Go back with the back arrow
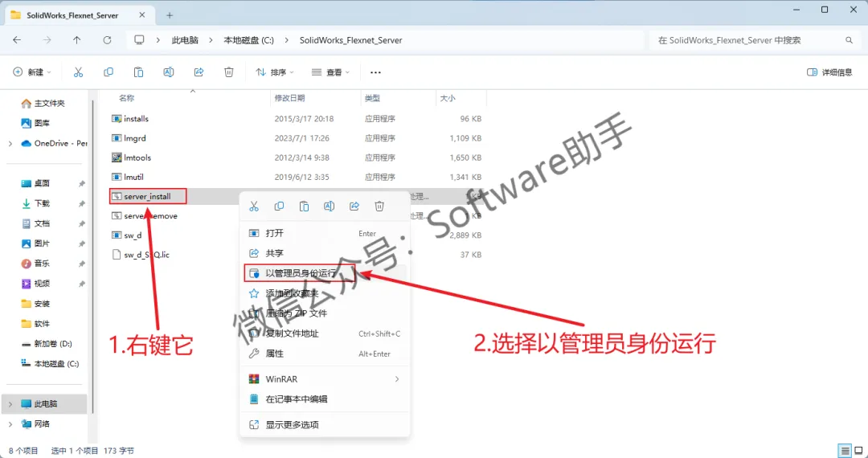868x458 pixels. [17, 40]
